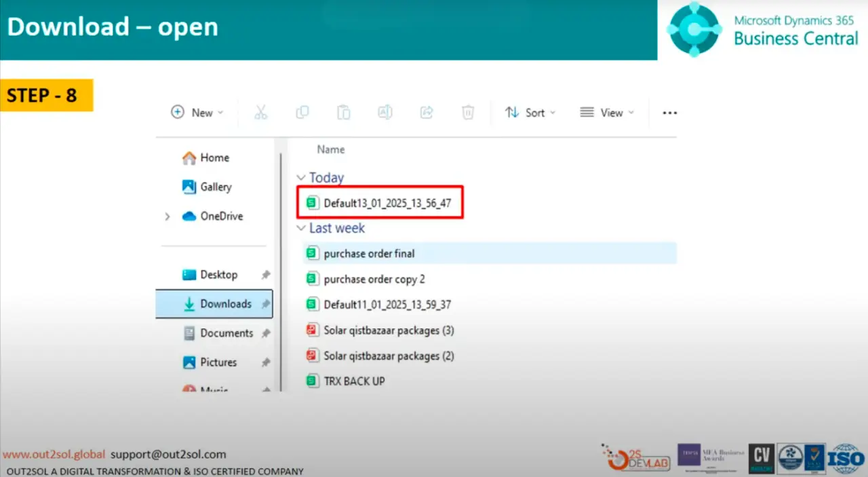Click the Name column header
868x477 pixels.
(331, 149)
